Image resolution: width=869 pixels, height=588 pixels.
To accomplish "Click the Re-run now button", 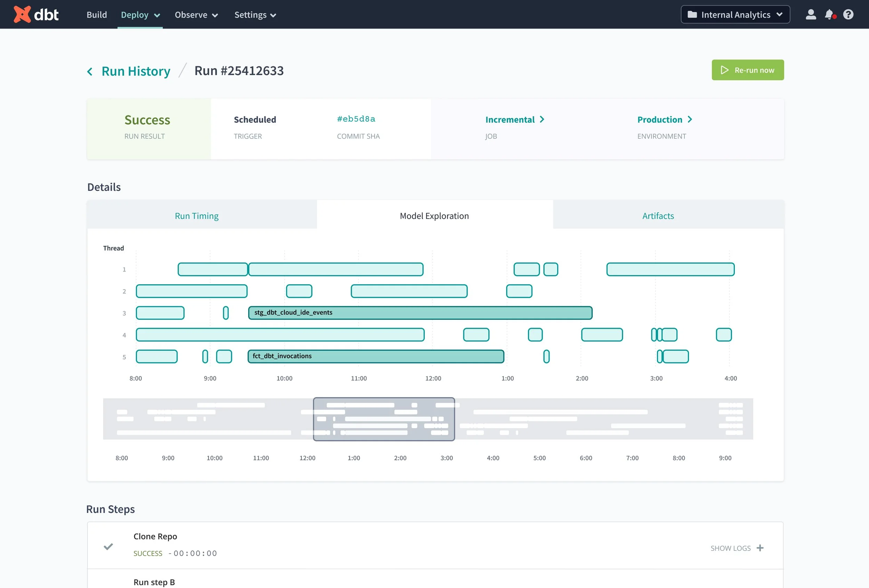I will [747, 70].
